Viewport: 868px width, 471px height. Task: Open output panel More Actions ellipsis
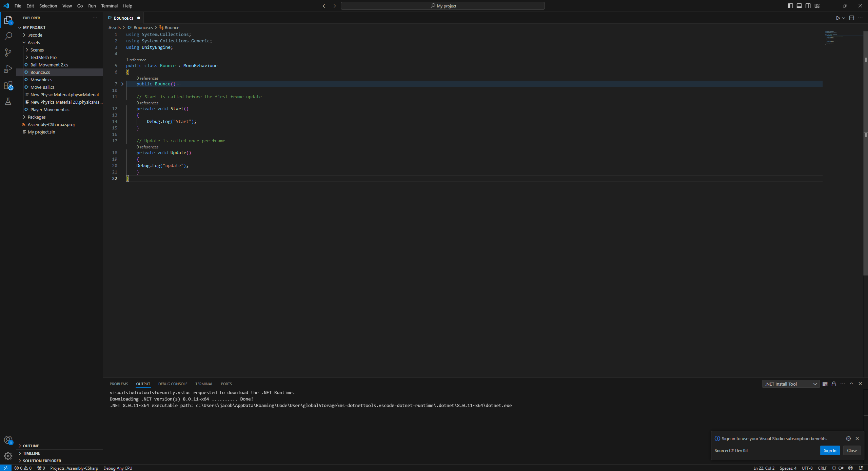pyautogui.click(x=843, y=384)
